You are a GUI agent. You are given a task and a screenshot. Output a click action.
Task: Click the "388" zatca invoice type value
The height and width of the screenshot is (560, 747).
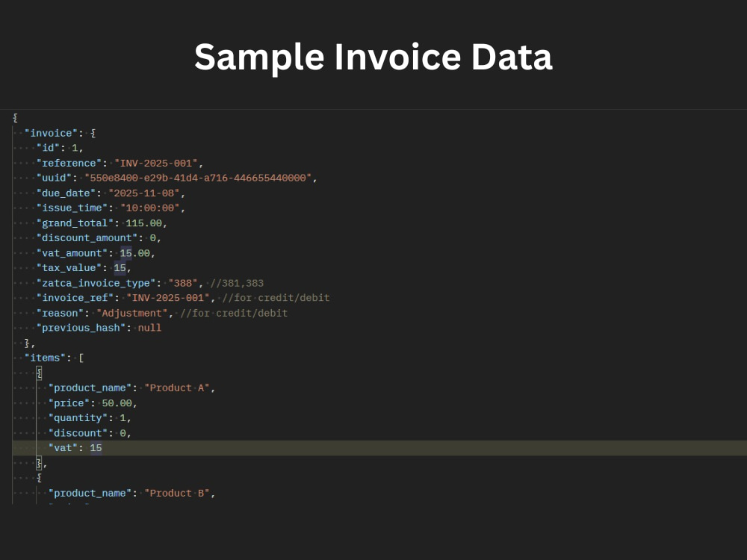[x=183, y=283]
